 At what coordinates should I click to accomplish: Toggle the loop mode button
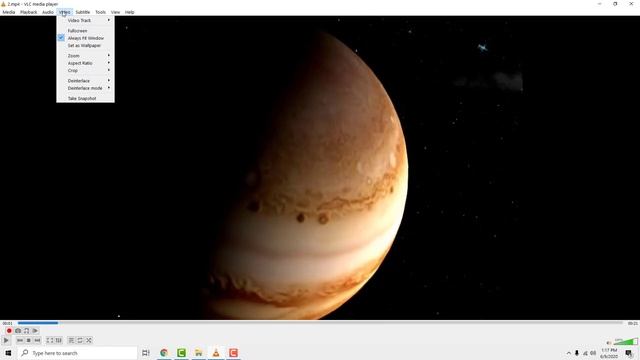pos(80,340)
